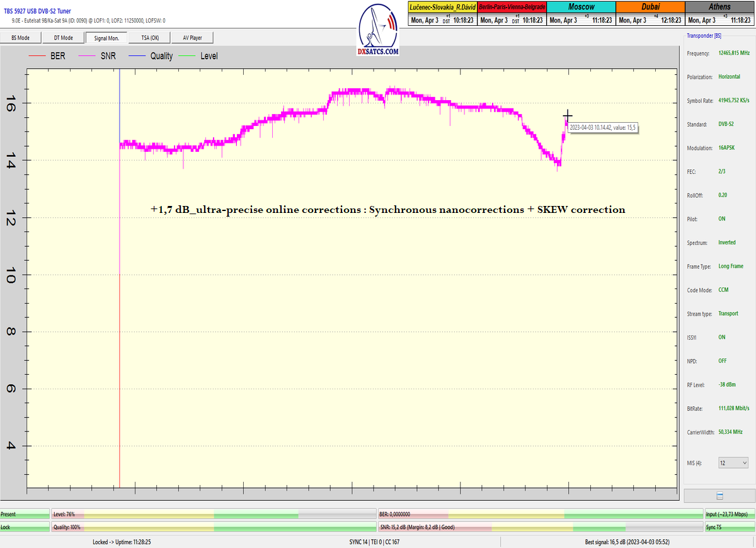
Task: Open the MIS stream dropdown showing 12
Action: pyautogui.click(x=733, y=463)
